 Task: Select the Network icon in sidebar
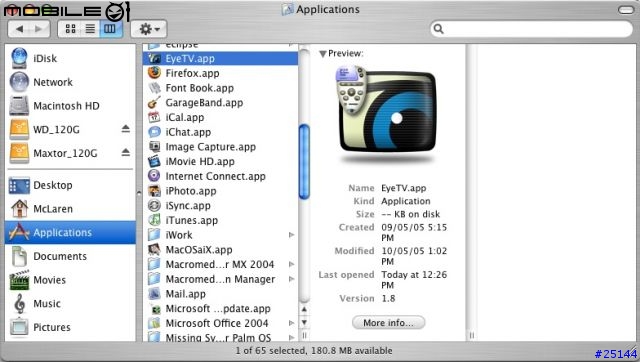point(19,82)
